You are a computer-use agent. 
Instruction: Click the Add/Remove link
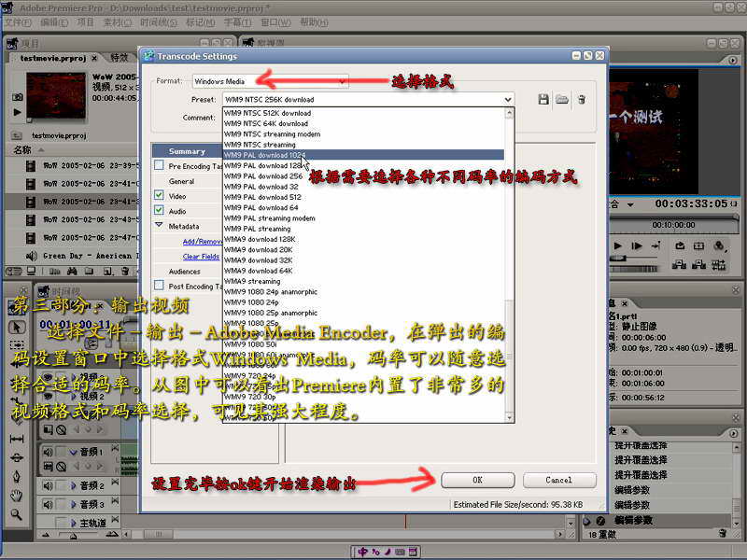202,242
